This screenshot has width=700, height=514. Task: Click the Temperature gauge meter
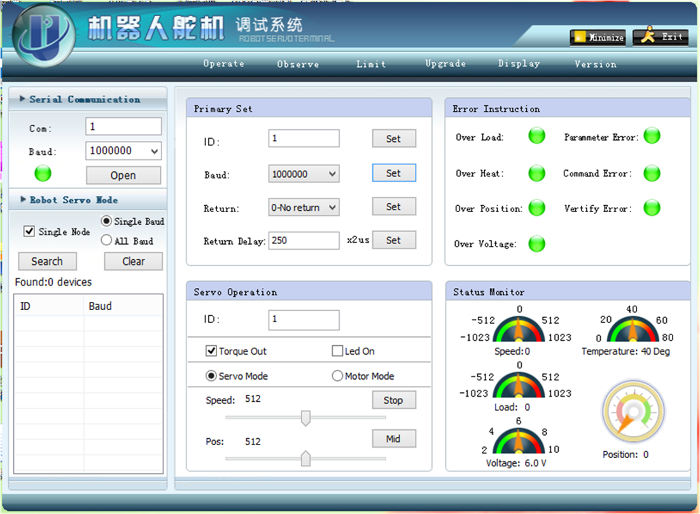click(x=627, y=328)
